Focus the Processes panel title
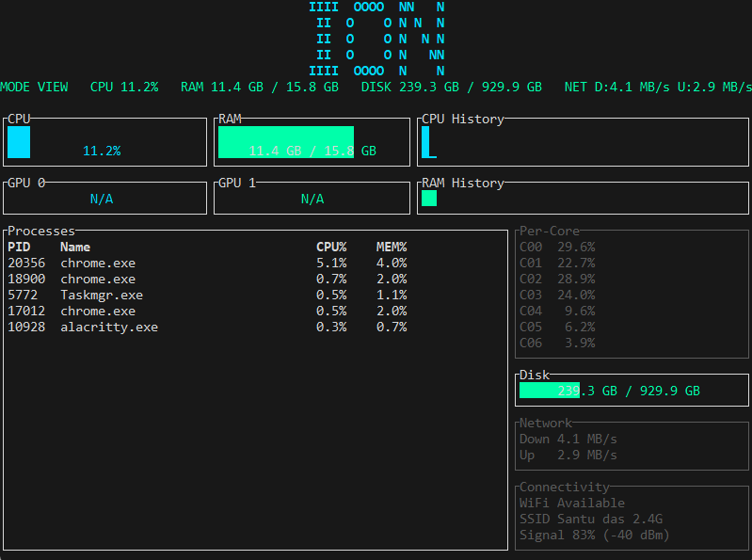The width and height of the screenshot is (752, 560). click(41, 232)
